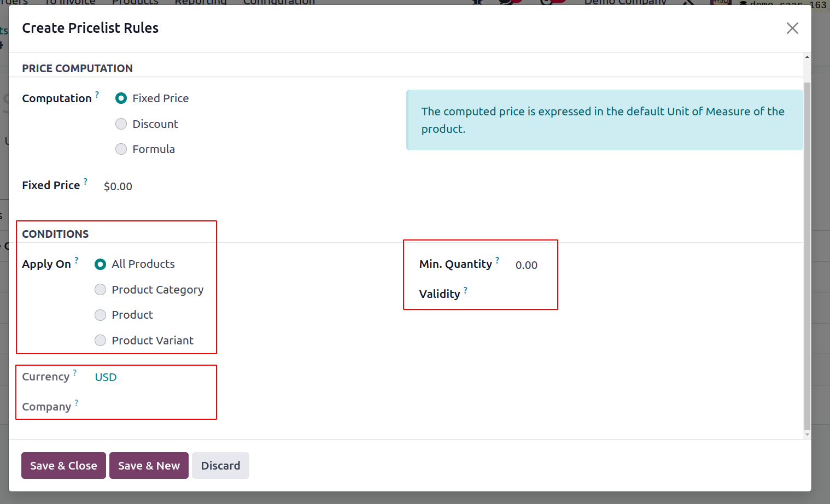Choose Product Category under Apply On
Screen dimensions: 830x504
tap(149, 290)
